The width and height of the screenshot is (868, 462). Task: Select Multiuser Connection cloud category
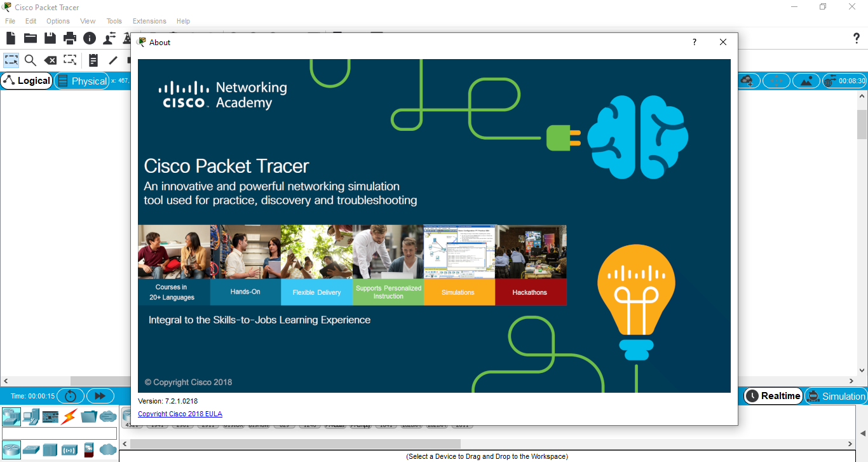[x=108, y=416]
